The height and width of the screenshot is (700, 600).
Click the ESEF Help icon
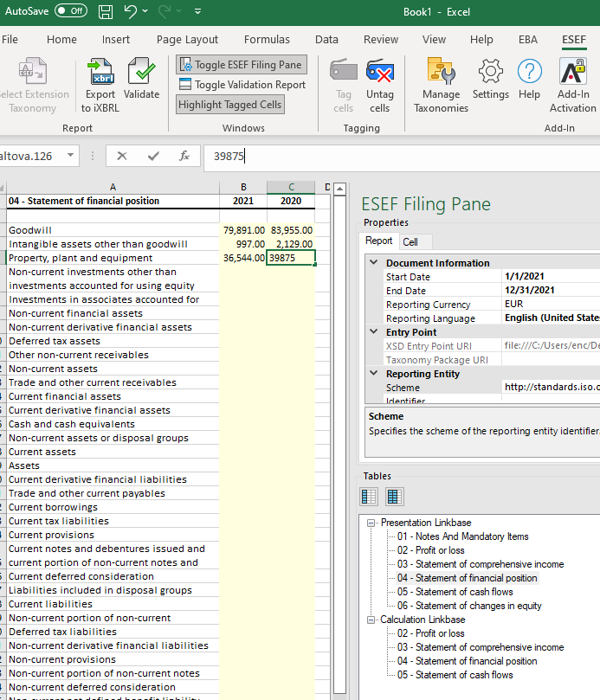click(529, 73)
